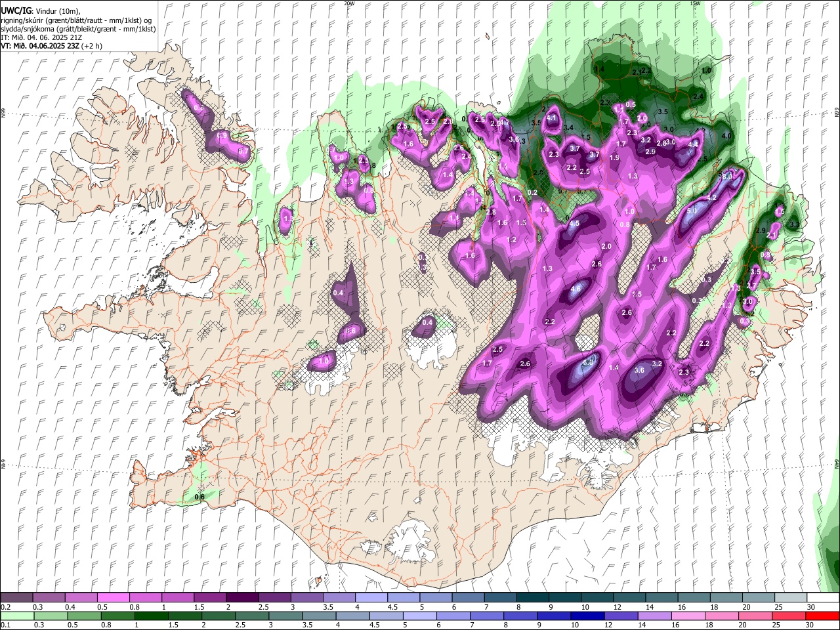Click the 'slydda/snjókoma (grátt/bleikt/grænt' legend line
Screen dimensions: 840x630
click(78, 29)
